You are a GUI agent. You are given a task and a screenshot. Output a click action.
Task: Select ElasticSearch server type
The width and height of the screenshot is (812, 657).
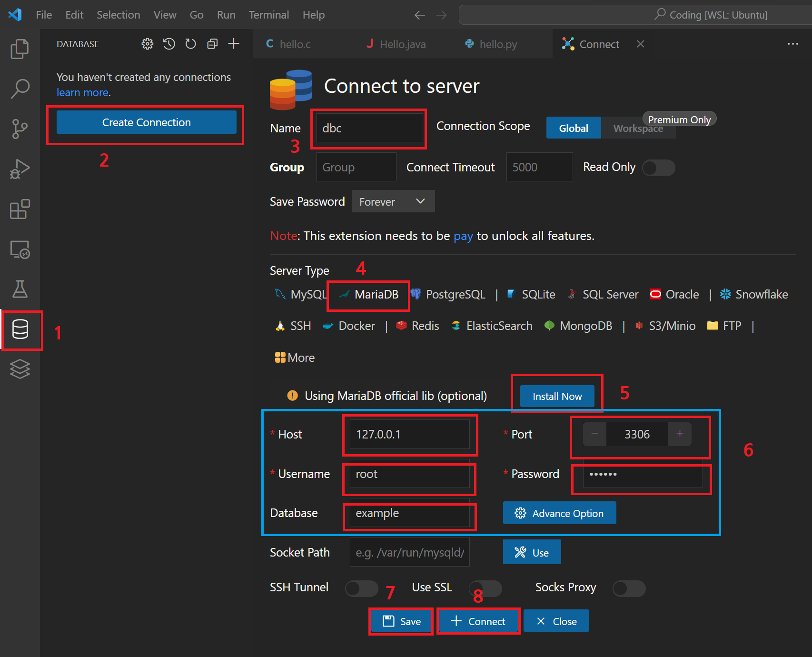(x=492, y=326)
